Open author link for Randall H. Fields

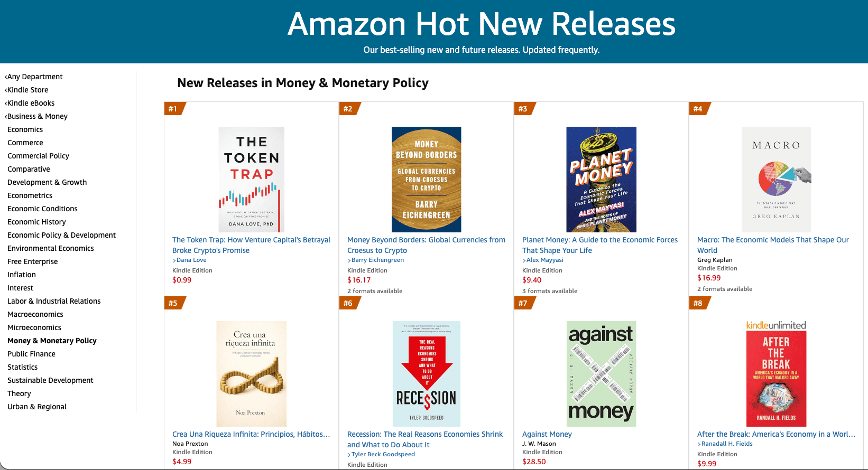click(727, 443)
